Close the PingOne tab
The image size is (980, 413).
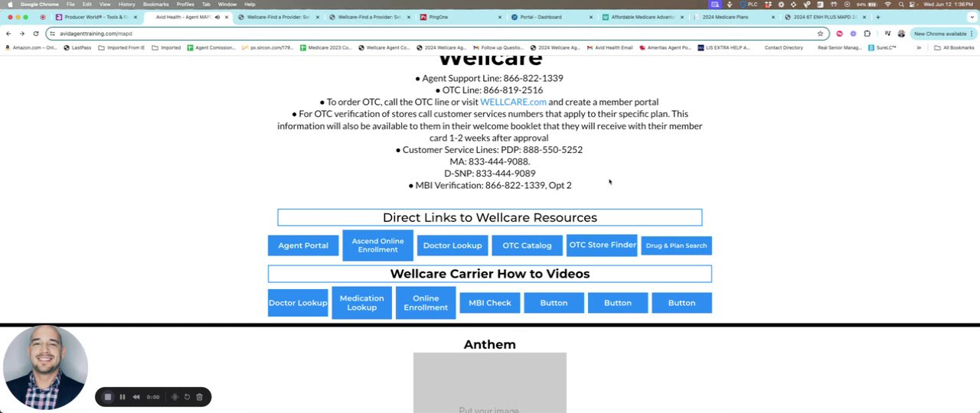[500, 17]
